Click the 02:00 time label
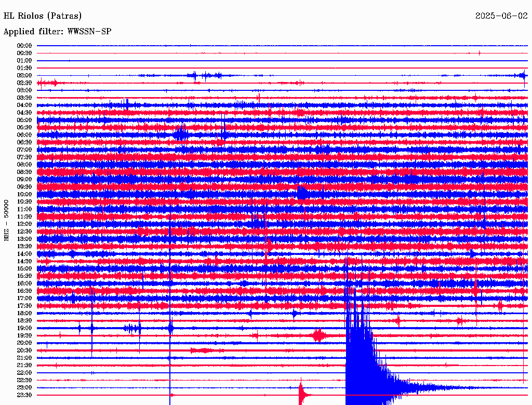 (x=24, y=75)
